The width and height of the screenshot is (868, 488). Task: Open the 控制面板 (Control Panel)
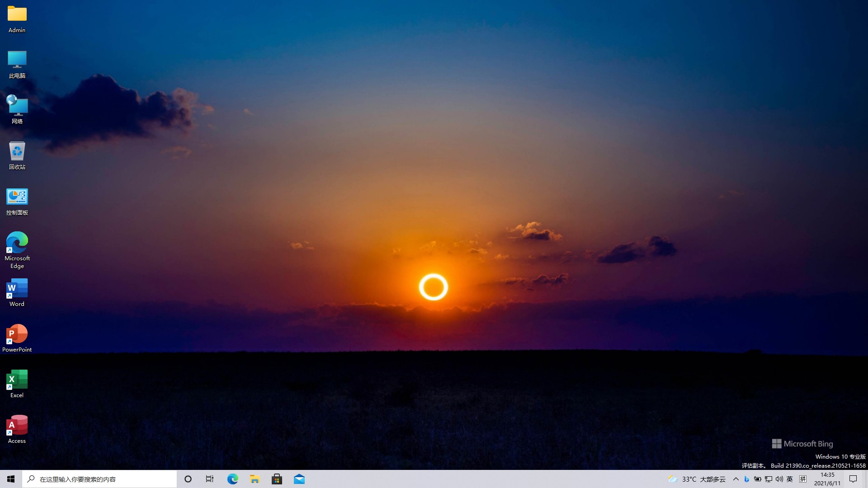point(17,197)
